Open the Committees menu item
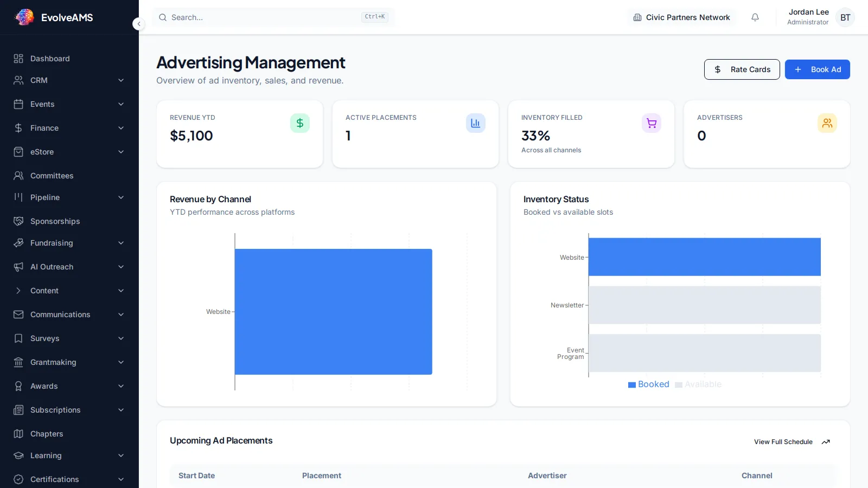Screen dimensions: 868x488 point(69,176)
